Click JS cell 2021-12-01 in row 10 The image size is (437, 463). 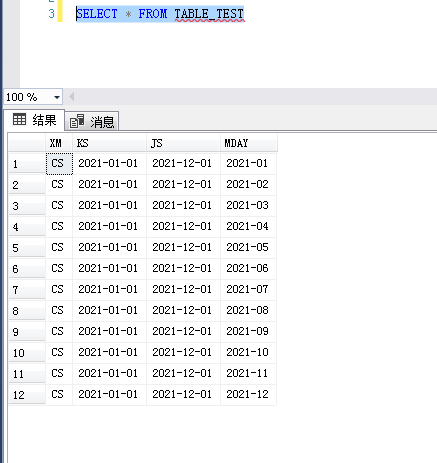tap(183, 352)
